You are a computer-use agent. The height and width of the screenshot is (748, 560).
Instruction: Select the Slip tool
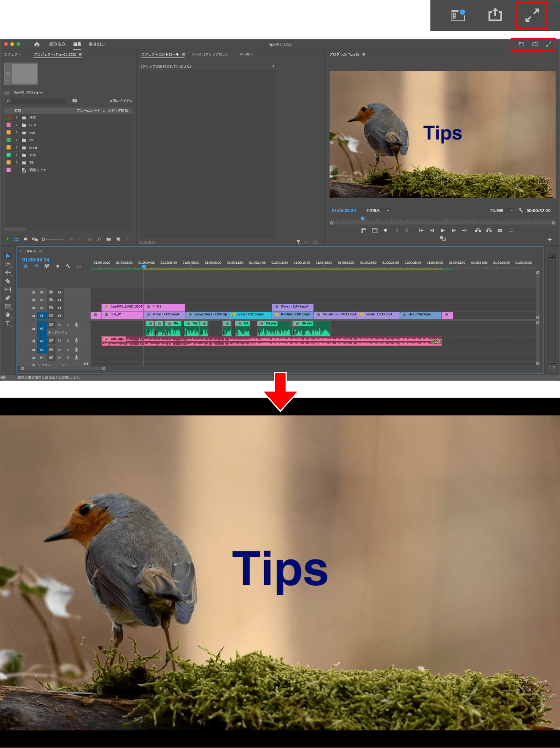point(8,289)
